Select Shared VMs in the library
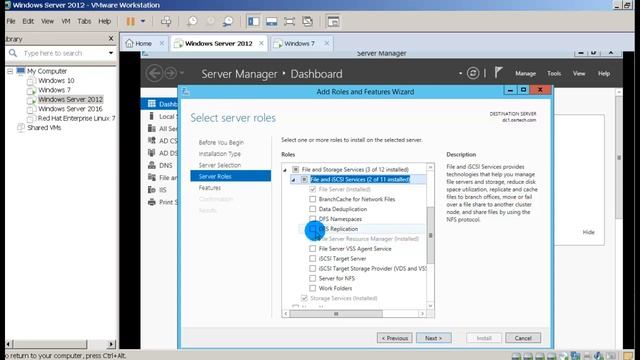 coord(44,128)
